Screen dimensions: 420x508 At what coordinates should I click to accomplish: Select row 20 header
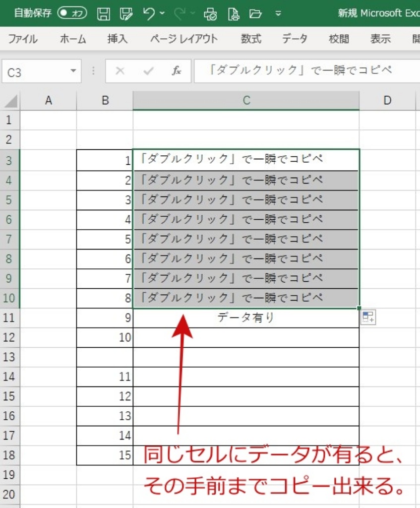(x=10, y=495)
